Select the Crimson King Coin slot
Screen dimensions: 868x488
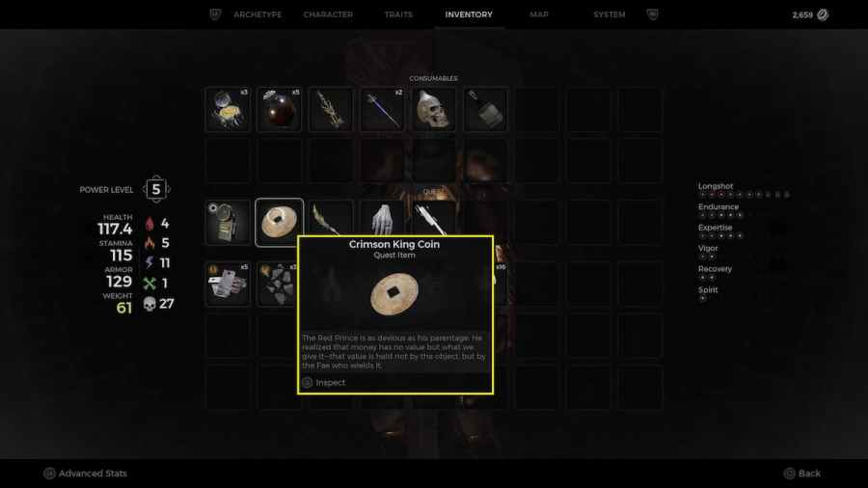[279, 223]
